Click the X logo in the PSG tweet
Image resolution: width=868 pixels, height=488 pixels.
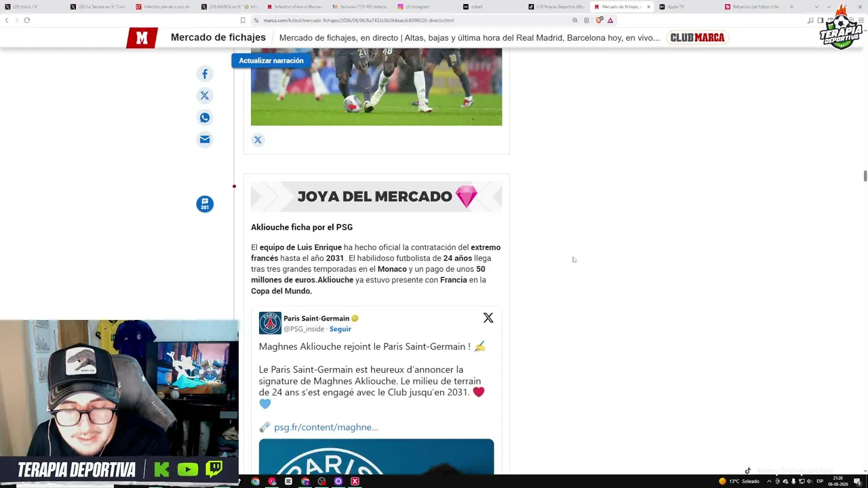pyautogui.click(x=488, y=318)
